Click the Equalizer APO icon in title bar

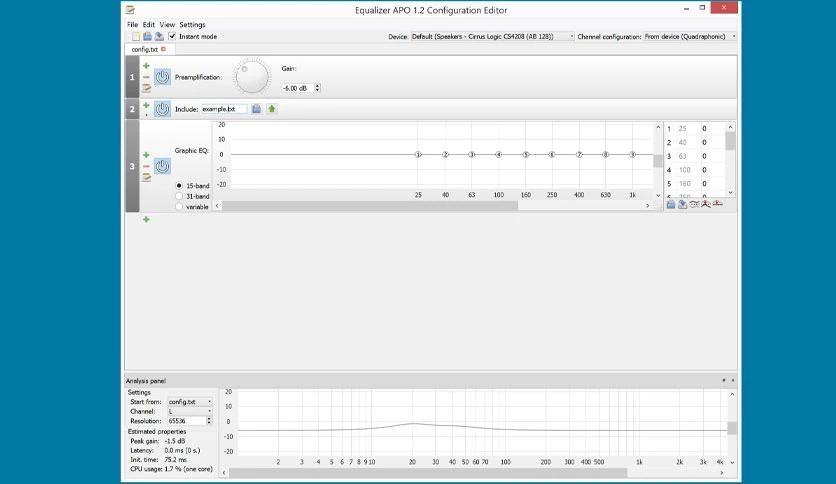(130, 10)
